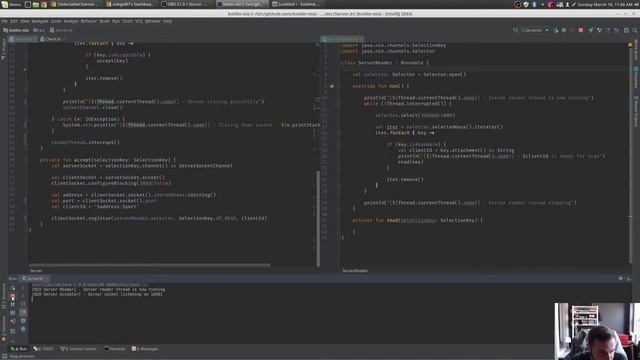Open the Terminal tool window
This screenshot has height=360, width=640.
[x=114, y=349]
